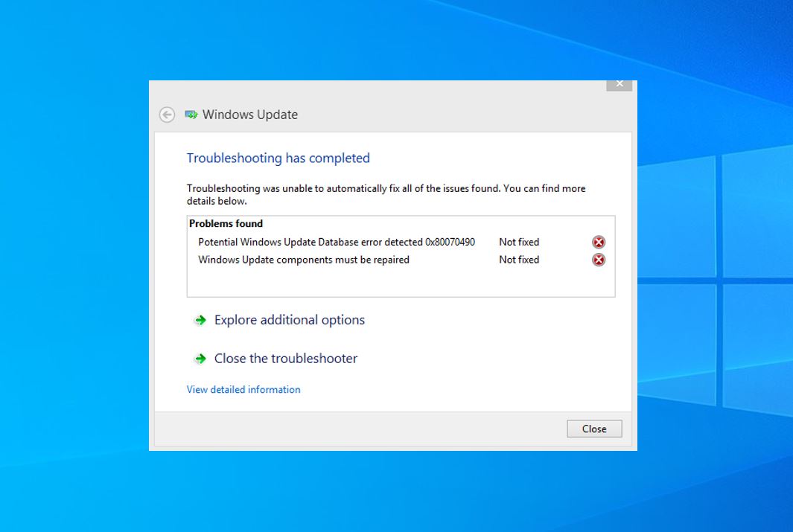Click the Not fixed status of database error
This screenshot has height=532, width=793.
click(x=518, y=242)
